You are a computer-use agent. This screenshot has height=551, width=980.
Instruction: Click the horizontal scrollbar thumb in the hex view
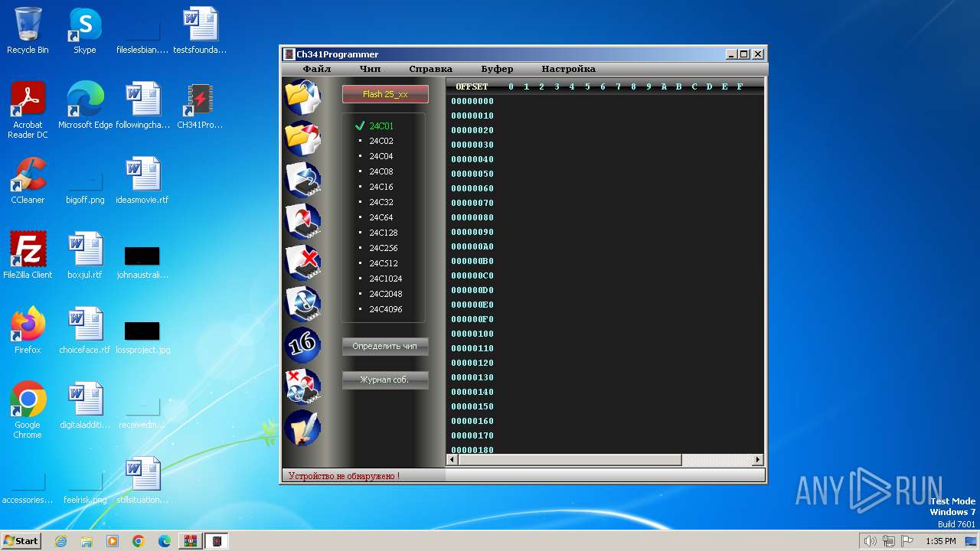click(569, 460)
